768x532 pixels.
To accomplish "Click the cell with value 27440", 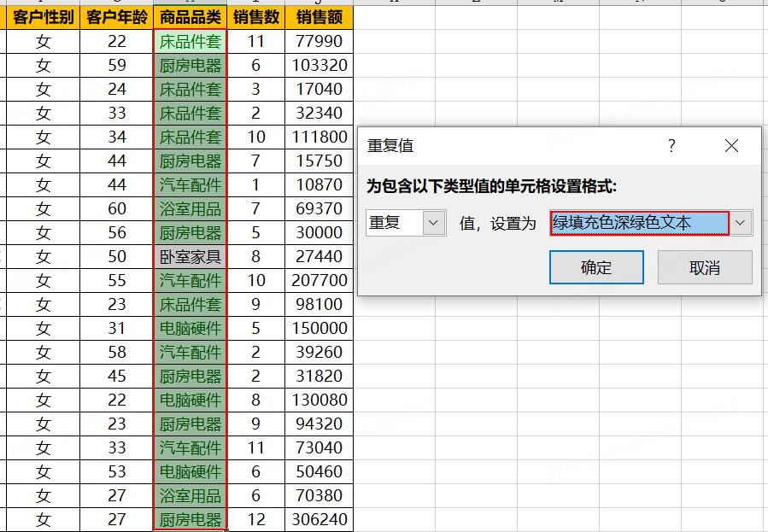I will pyautogui.click(x=319, y=256).
